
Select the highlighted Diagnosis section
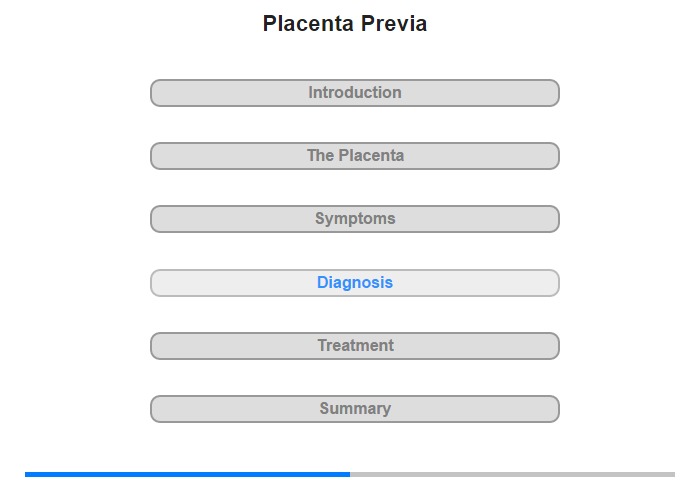click(x=355, y=283)
